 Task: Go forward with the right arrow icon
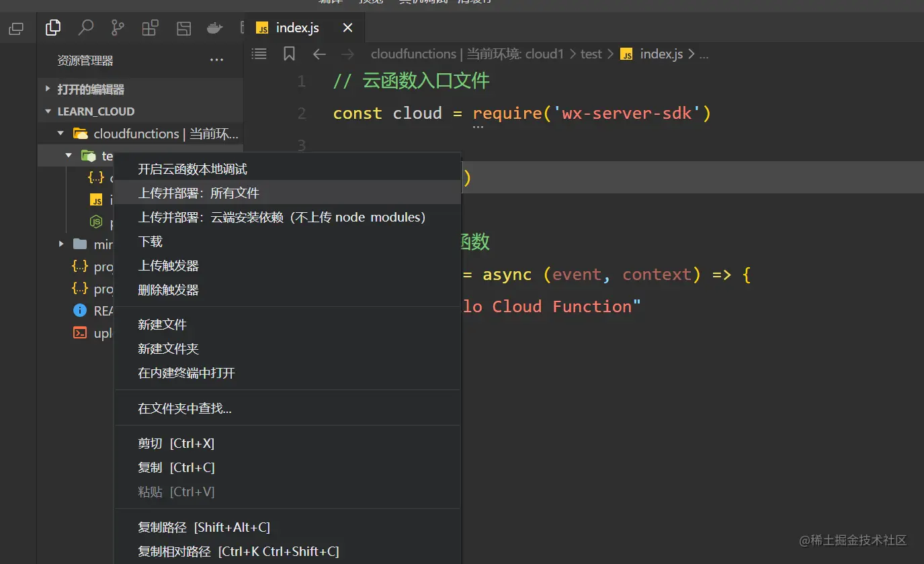(347, 54)
